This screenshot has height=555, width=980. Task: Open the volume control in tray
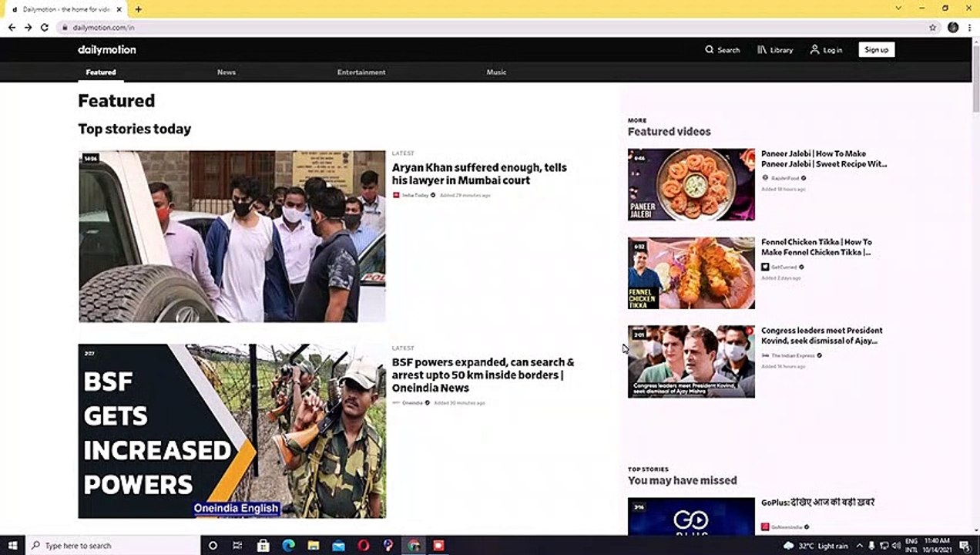tap(897, 546)
